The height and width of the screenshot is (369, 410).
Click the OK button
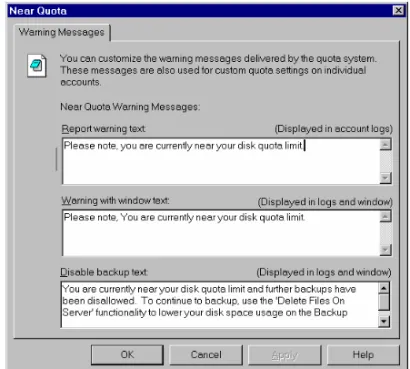coord(127,355)
